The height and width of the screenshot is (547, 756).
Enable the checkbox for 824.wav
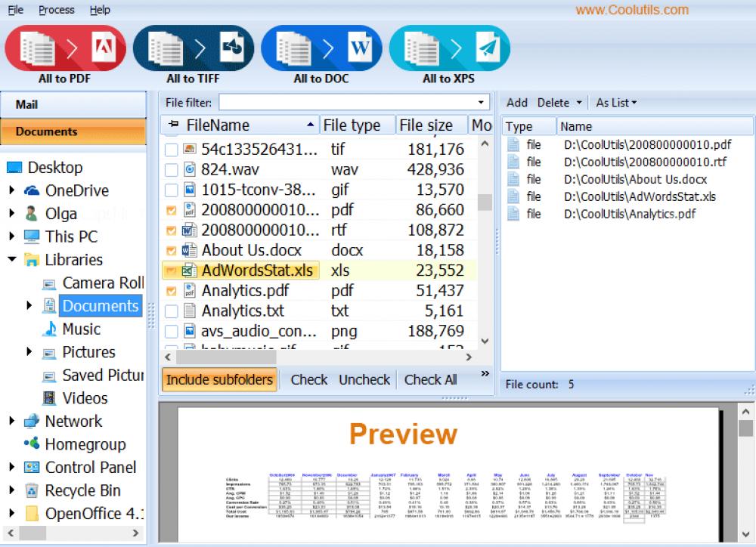(x=170, y=169)
